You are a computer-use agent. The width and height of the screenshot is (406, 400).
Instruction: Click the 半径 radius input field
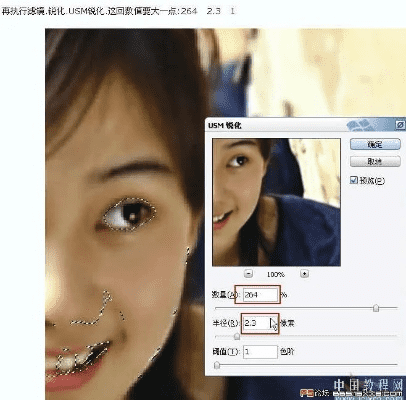pos(260,323)
